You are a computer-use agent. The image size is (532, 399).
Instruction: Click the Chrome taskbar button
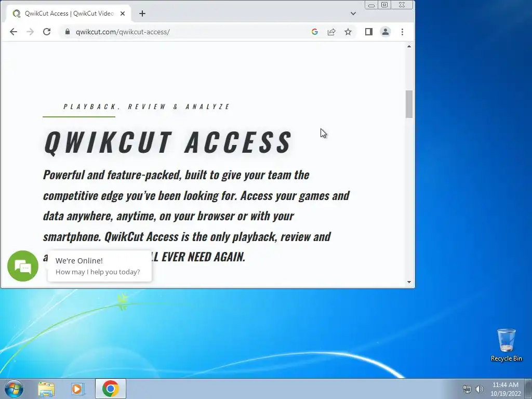[x=111, y=389]
